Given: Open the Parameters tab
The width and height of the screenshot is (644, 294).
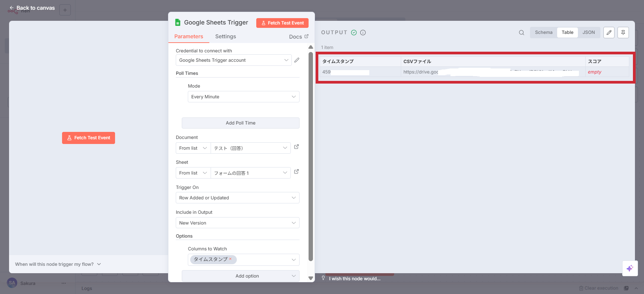Looking at the screenshot, I should pos(189,37).
